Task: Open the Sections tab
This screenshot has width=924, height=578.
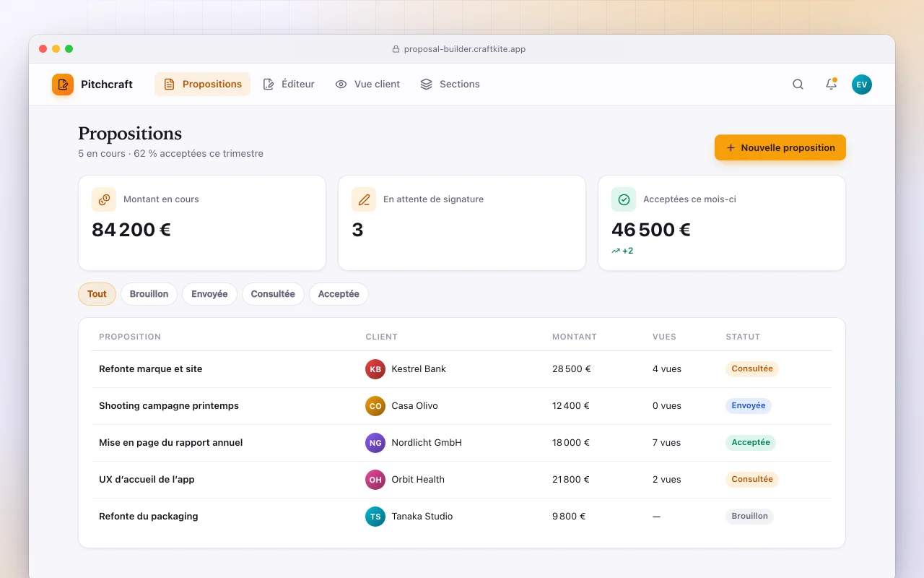Action: 450,85
